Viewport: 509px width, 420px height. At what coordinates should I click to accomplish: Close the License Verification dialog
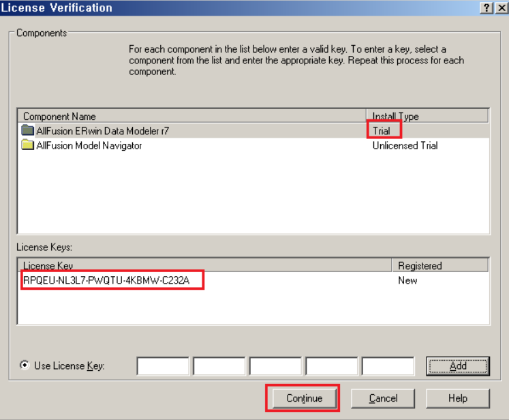502,7
